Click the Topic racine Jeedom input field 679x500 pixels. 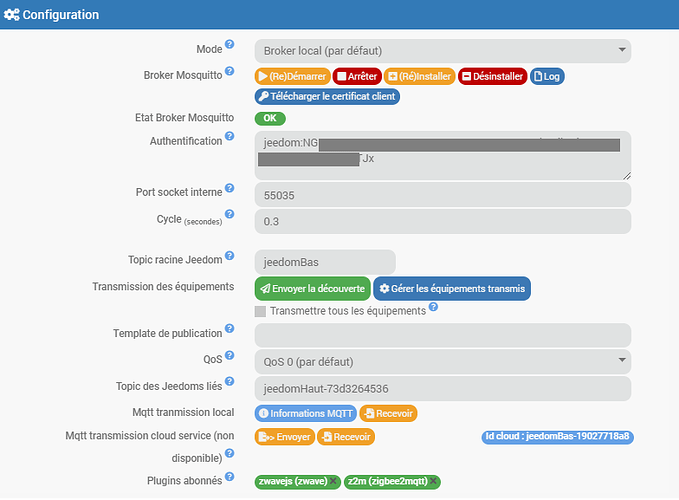click(x=325, y=262)
